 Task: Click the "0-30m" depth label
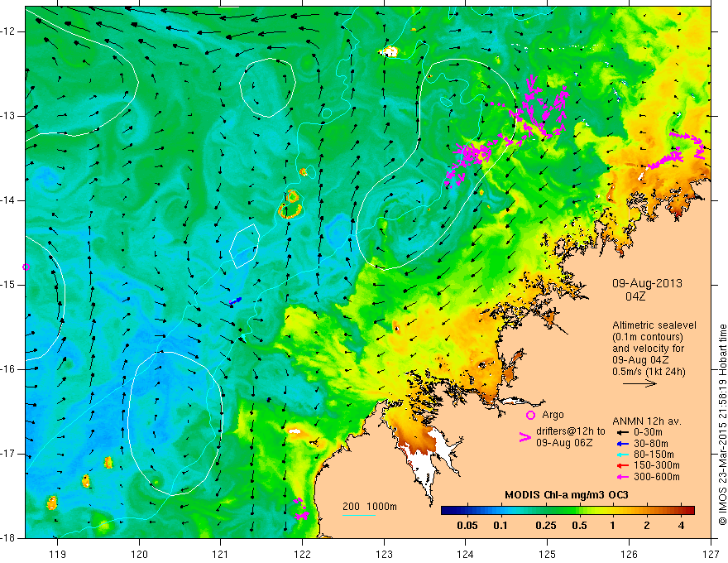tap(649, 432)
